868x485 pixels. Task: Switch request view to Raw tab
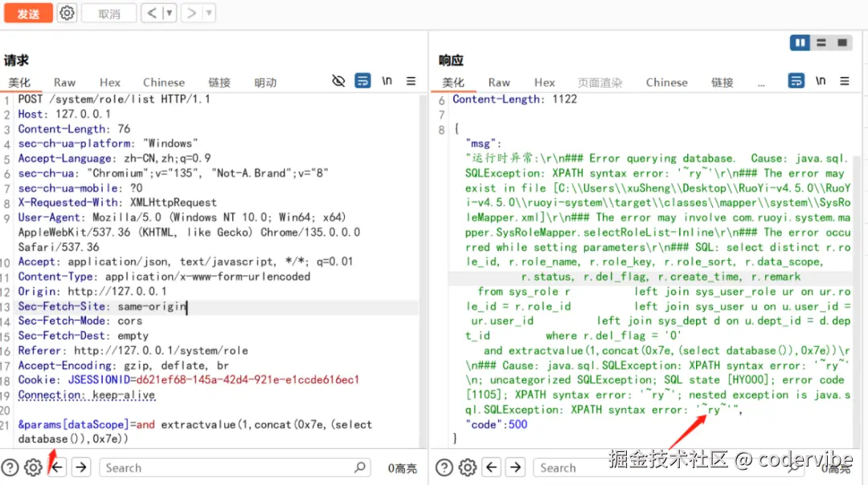pos(64,83)
